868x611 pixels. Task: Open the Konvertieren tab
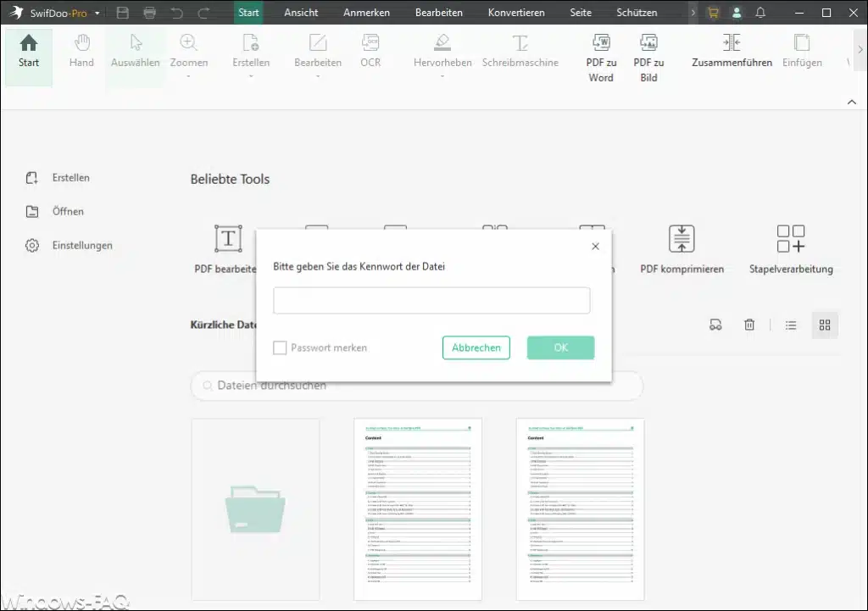516,12
